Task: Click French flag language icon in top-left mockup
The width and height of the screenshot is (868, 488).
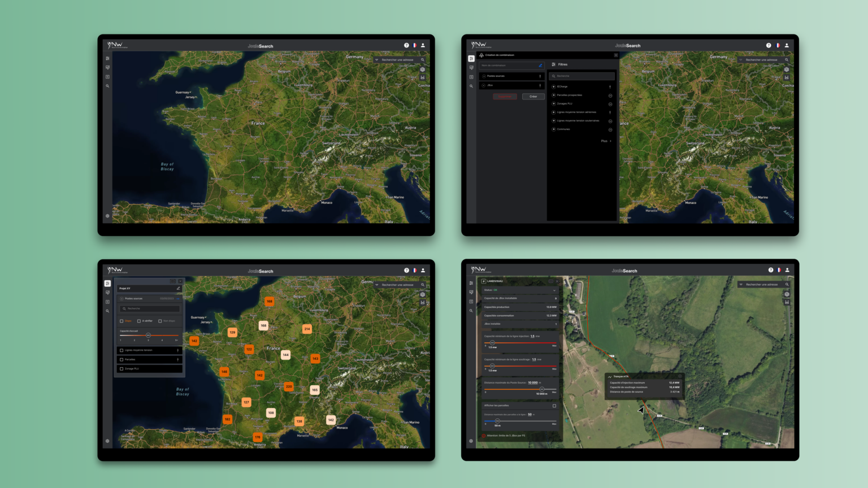Action: pos(415,45)
